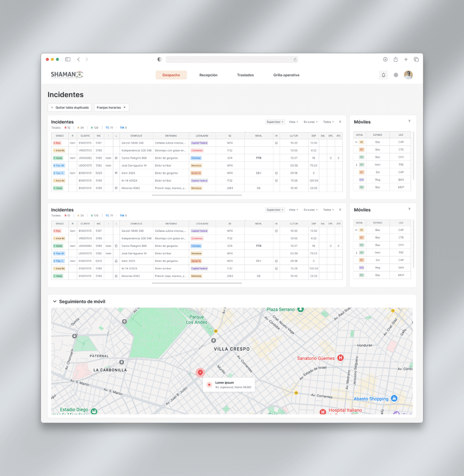Click the note icon in upper Alem 3425 row

(x=116, y=173)
